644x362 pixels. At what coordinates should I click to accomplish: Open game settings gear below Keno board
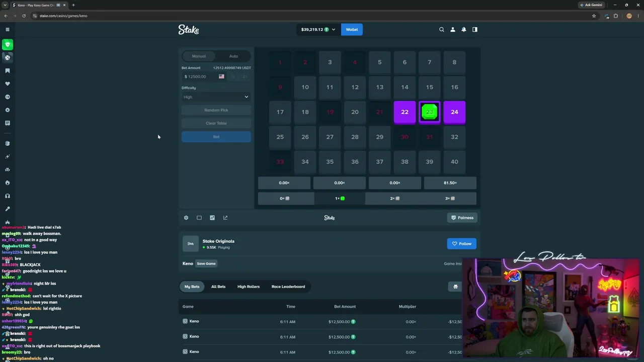tap(186, 218)
